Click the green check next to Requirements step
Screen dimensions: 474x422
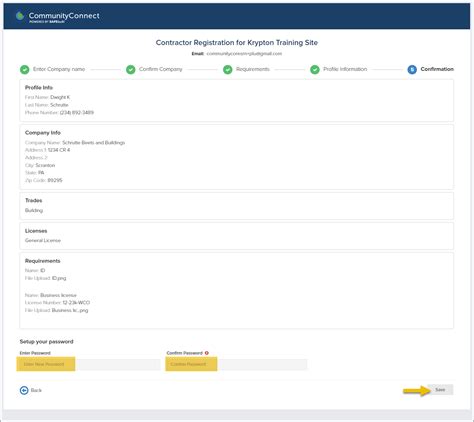tap(228, 69)
